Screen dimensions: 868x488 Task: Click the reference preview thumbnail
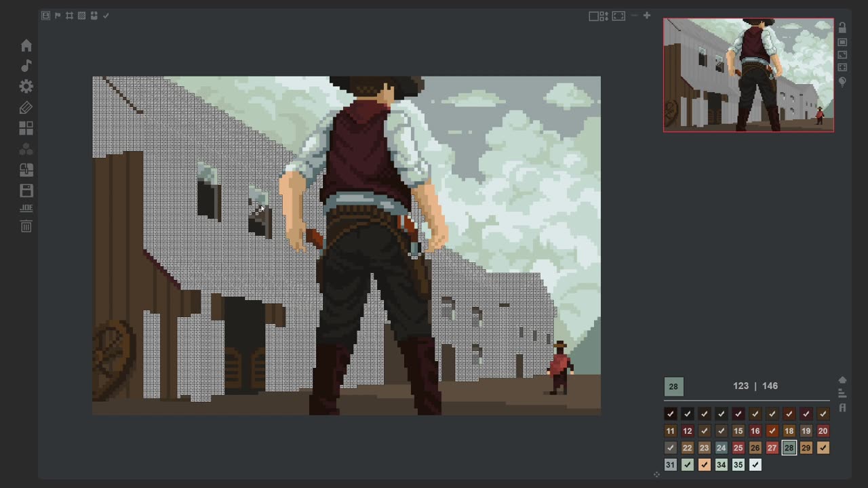[749, 75]
